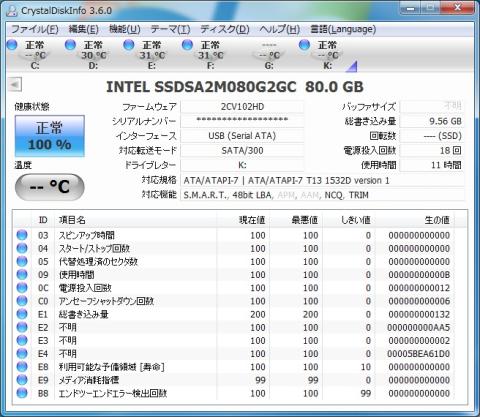
Task: Click the status icon of row E2
Action: [22, 327]
